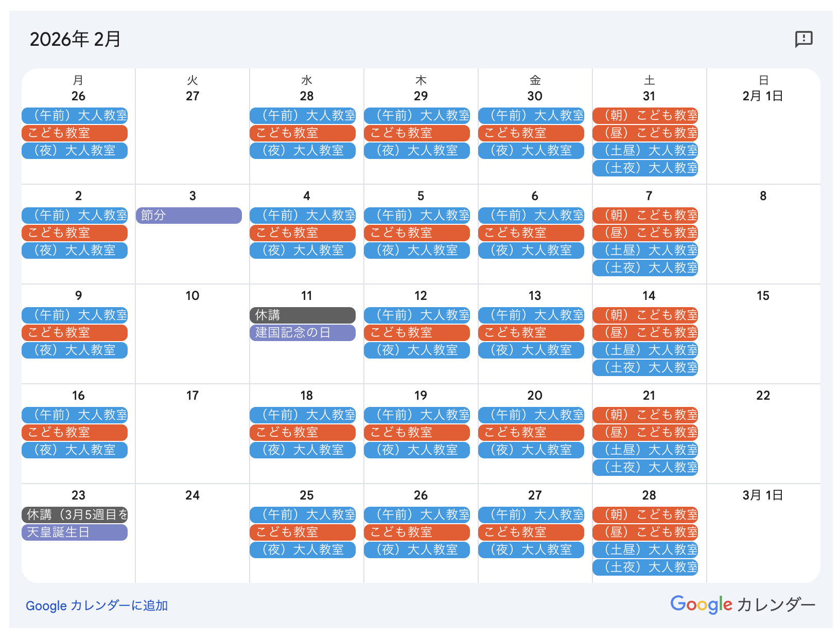Open (土夜)大人教室 event on February 28

tap(645, 567)
